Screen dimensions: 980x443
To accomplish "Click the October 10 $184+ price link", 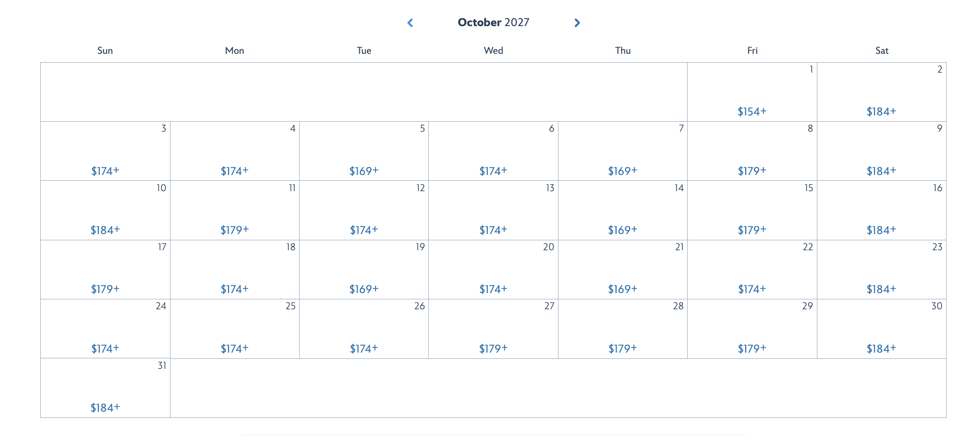I will pos(105,230).
